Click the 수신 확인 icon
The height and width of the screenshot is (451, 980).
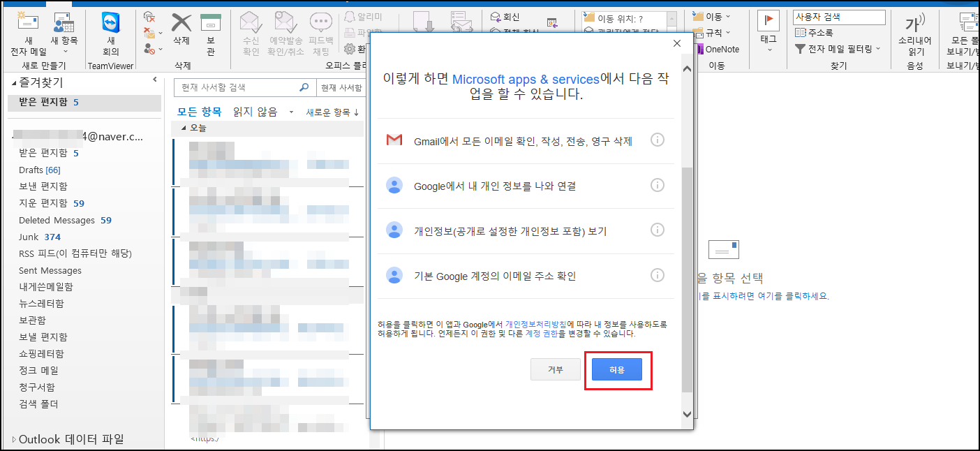tap(251, 33)
